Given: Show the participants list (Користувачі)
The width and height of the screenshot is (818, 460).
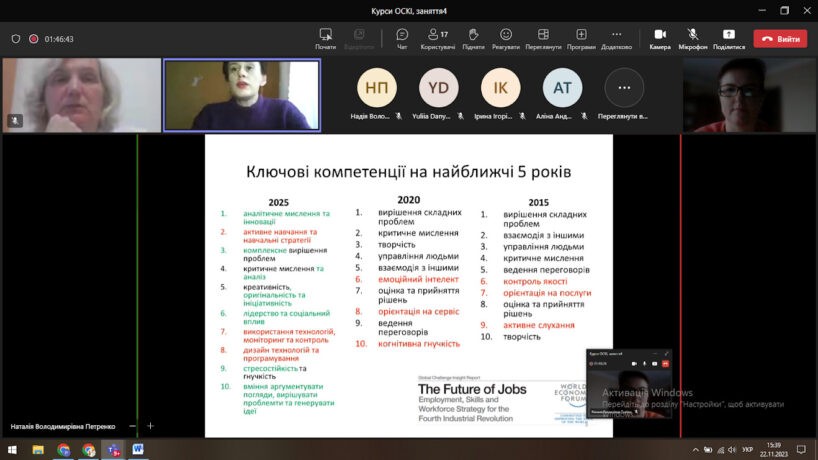Looking at the screenshot, I should click(x=437, y=38).
